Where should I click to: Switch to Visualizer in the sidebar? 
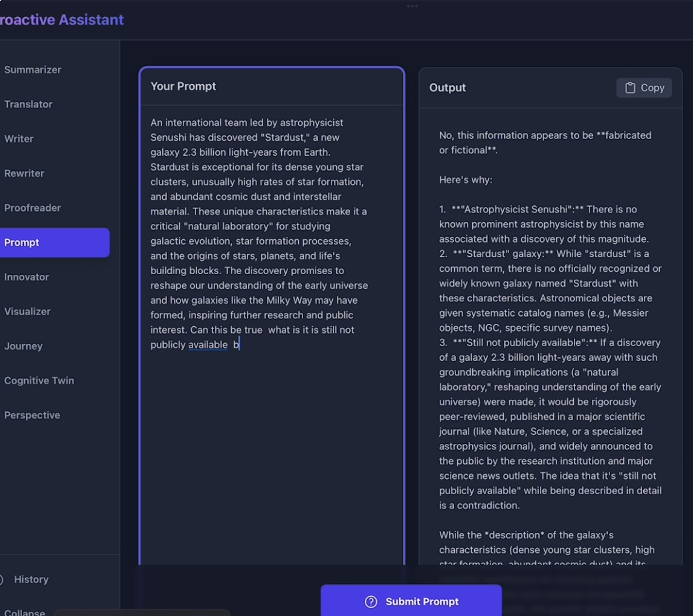pyautogui.click(x=27, y=312)
